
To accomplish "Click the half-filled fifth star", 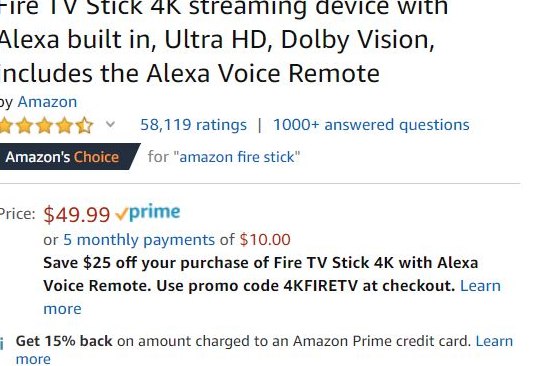I will [x=85, y=125].
